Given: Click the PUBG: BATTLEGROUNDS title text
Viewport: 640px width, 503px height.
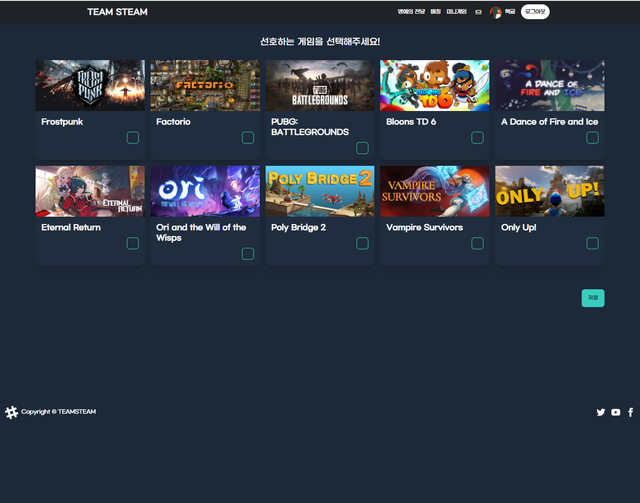Looking at the screenshot, I should click(310, 127).
